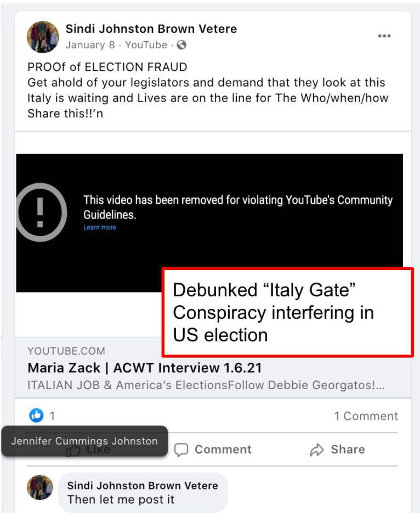Screen dimensions: 420x517
Task: Open the "Maria Zack | ACWT Interview 1.6.21" title
Action: pyautogui.click(x=145, y=367)
